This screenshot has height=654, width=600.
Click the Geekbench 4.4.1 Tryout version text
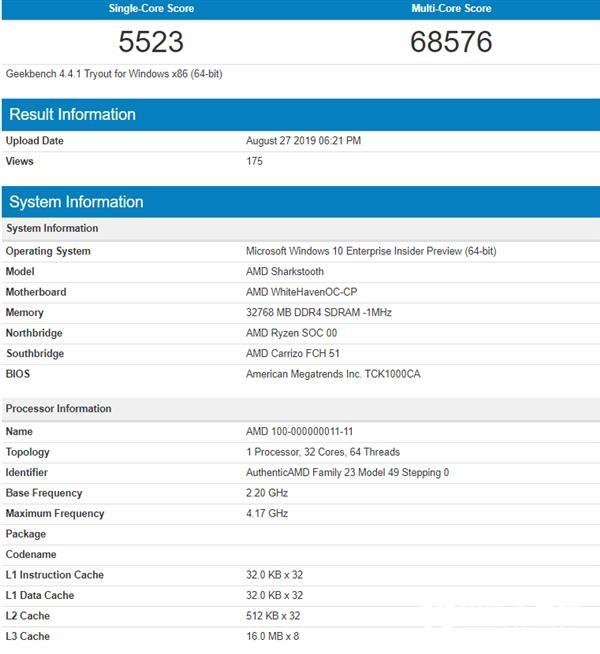click(114, 74)
